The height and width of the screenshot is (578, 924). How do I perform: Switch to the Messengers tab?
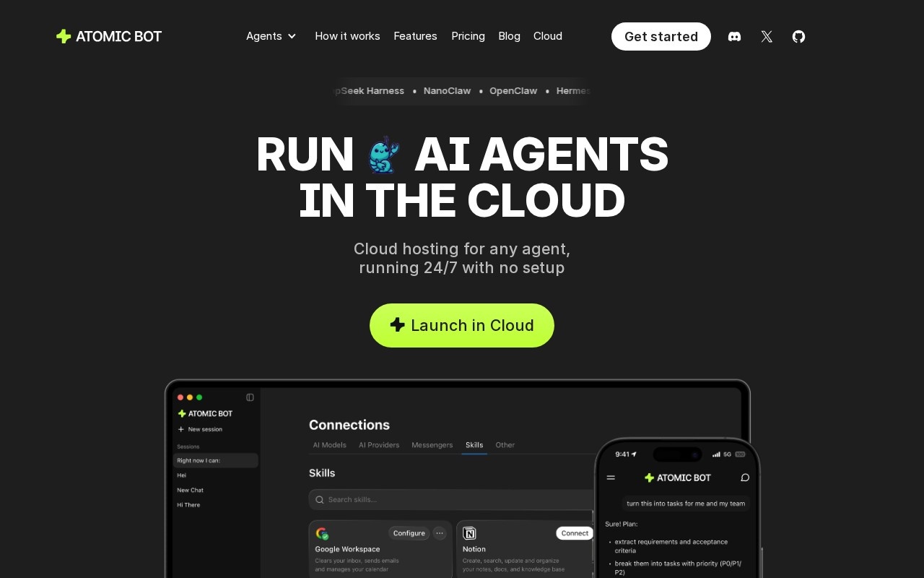coord(432,445)
